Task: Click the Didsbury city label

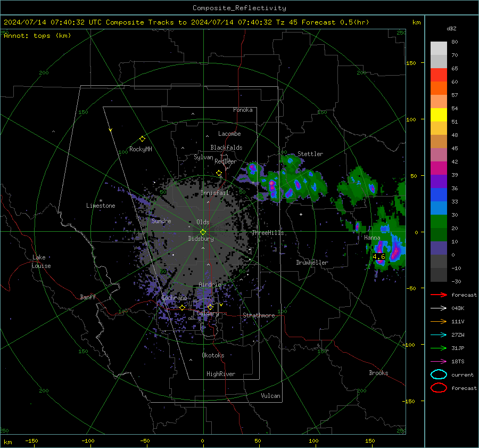Action: (x=201, y=239)
